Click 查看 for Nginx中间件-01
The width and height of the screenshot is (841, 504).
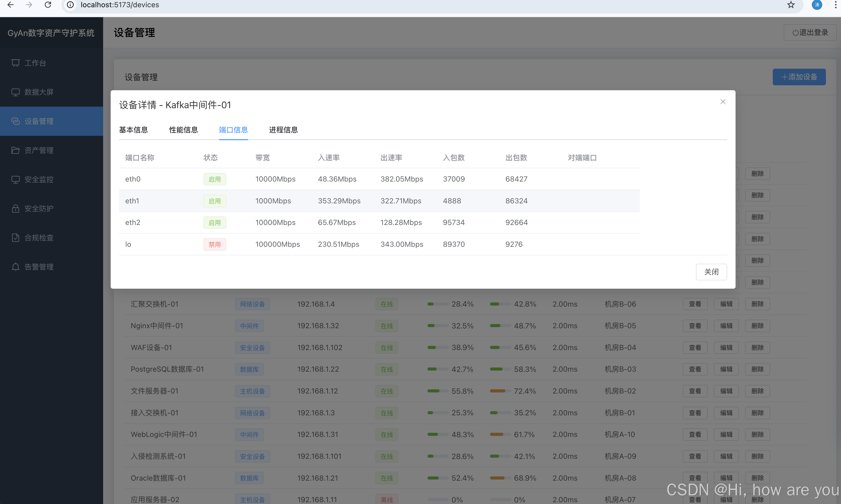pos(695,326)
